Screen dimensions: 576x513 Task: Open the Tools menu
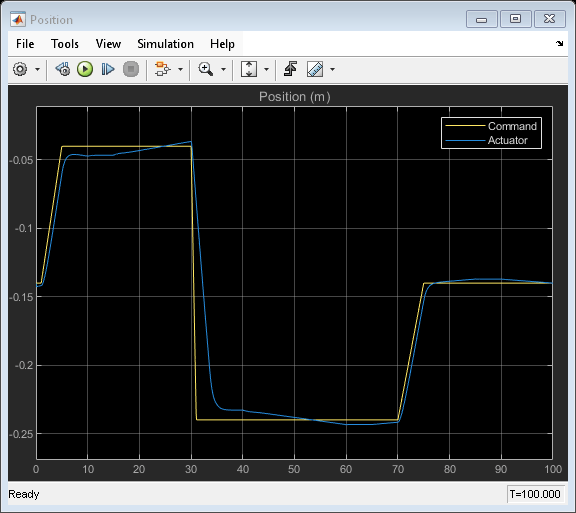coord(65,44)
